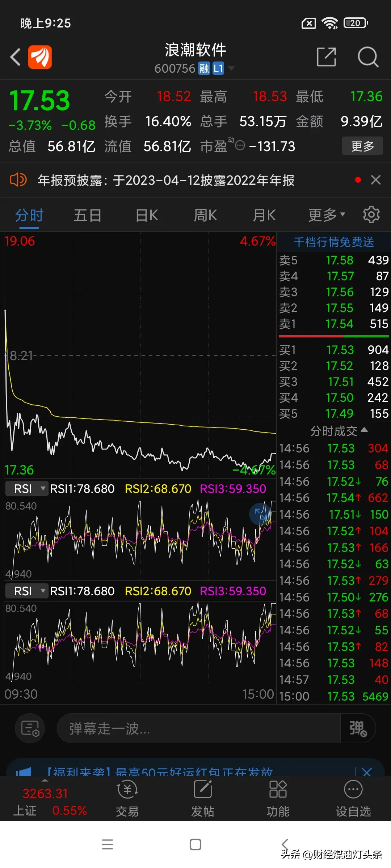Select the 买1 order row at 17.53
The width and height of the screenshot is (391, 868).
point(334,350)
